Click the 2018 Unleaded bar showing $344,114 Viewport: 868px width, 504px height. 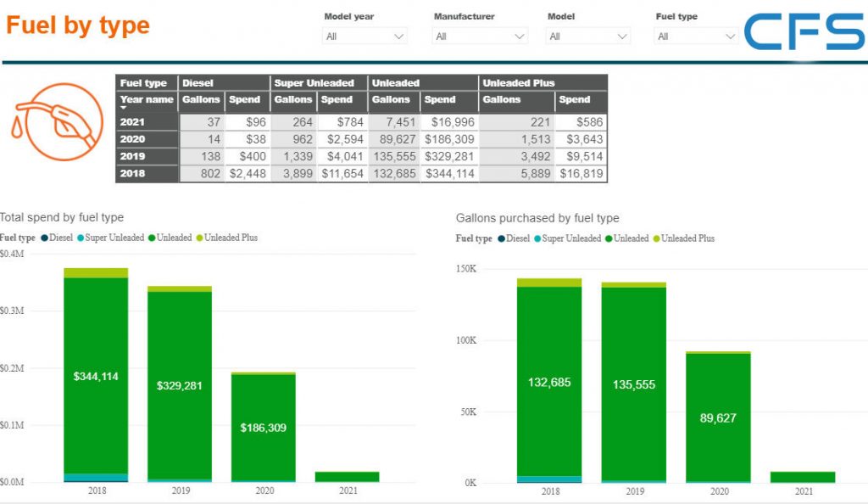click(x=96, y=376)
